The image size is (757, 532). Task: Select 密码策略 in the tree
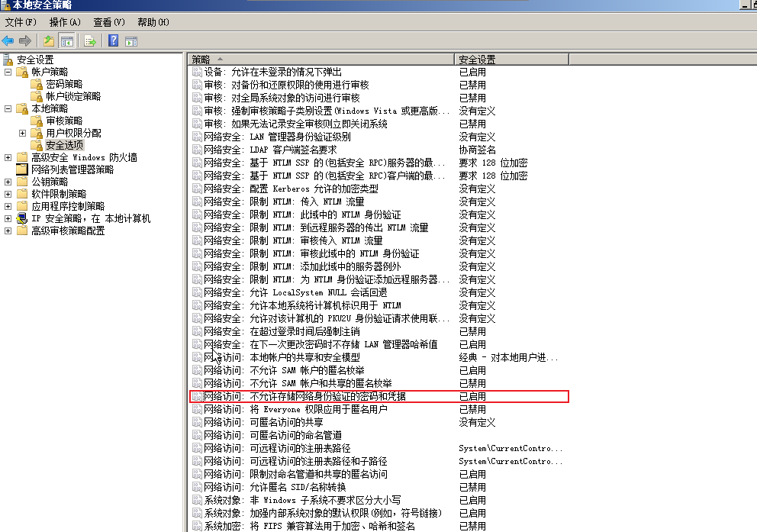(64, 84)
